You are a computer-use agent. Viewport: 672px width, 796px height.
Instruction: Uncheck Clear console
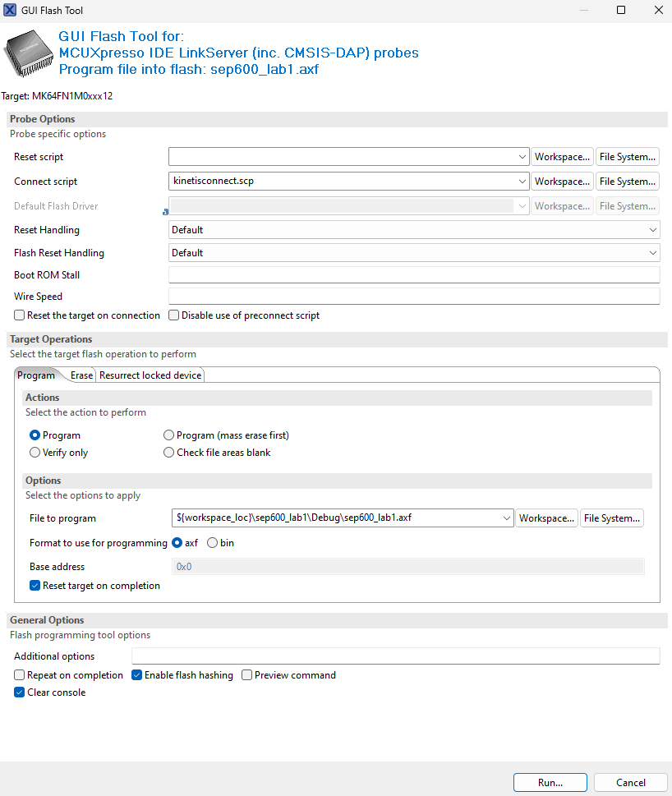pyautogui.click(x=19, y=692)
